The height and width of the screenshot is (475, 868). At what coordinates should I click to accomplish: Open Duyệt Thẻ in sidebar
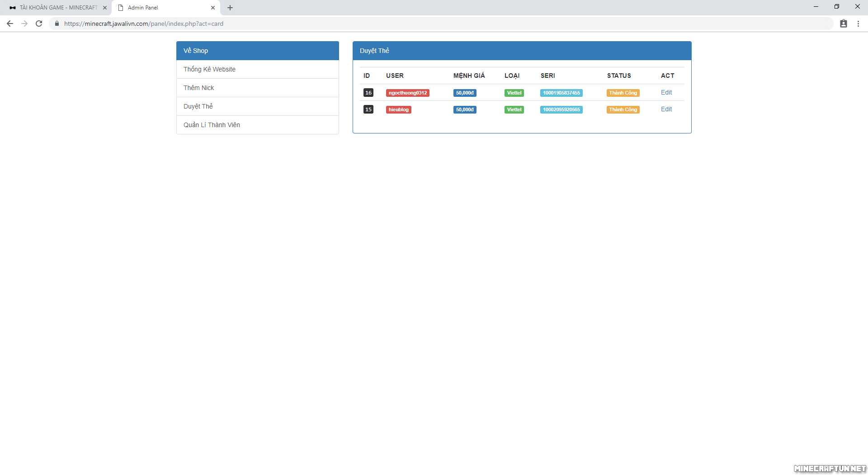click(x=258, y=106)
